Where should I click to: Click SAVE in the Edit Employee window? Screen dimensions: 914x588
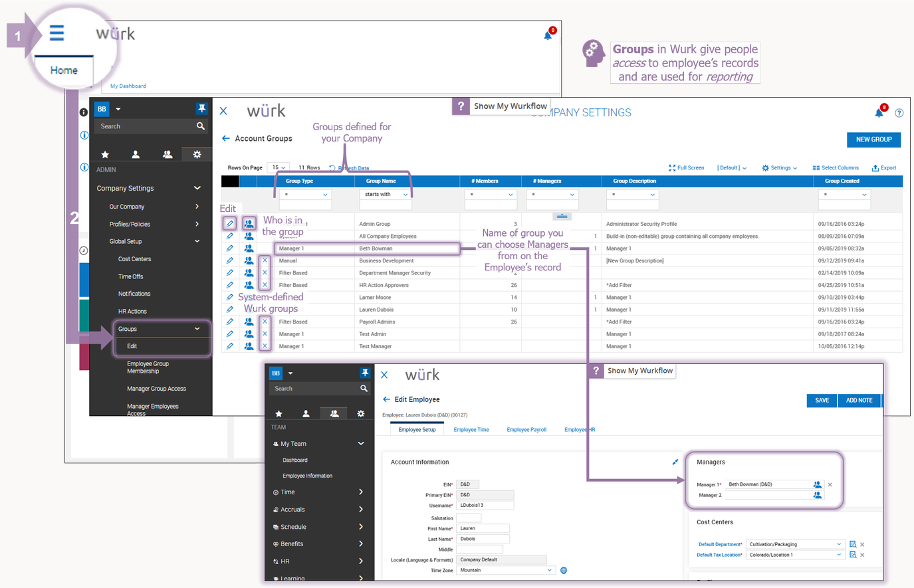(x=822, y=401)
